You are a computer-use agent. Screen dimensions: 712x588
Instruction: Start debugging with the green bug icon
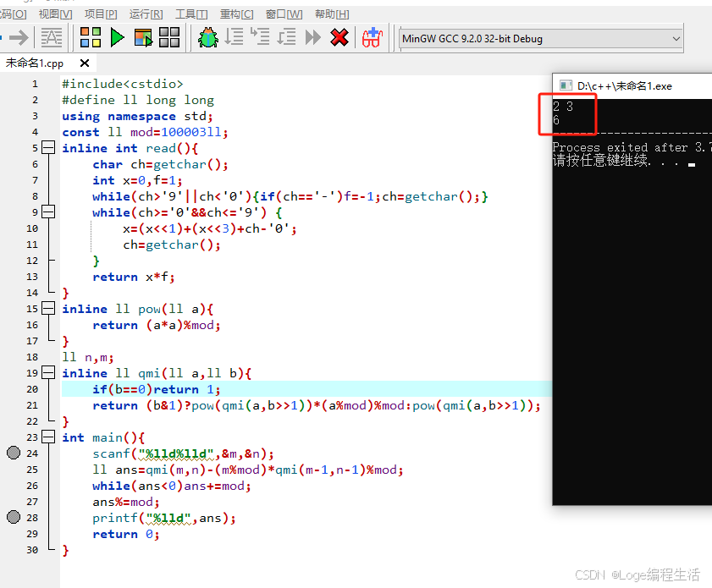(208, 38)
